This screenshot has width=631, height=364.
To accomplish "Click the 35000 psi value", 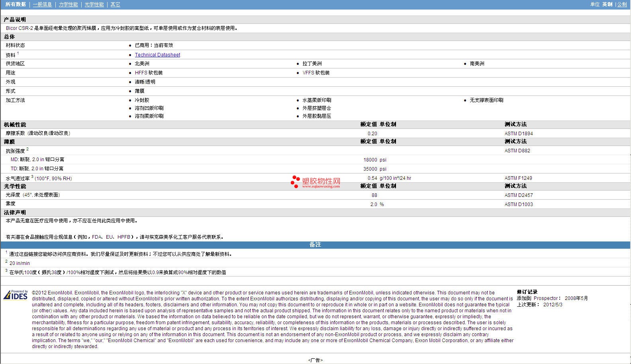I will click(370, 169).
